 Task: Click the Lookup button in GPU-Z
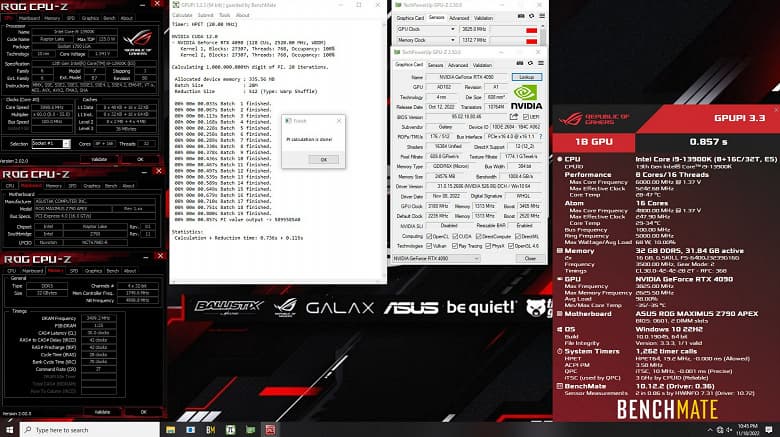click(x=527, y=77)
